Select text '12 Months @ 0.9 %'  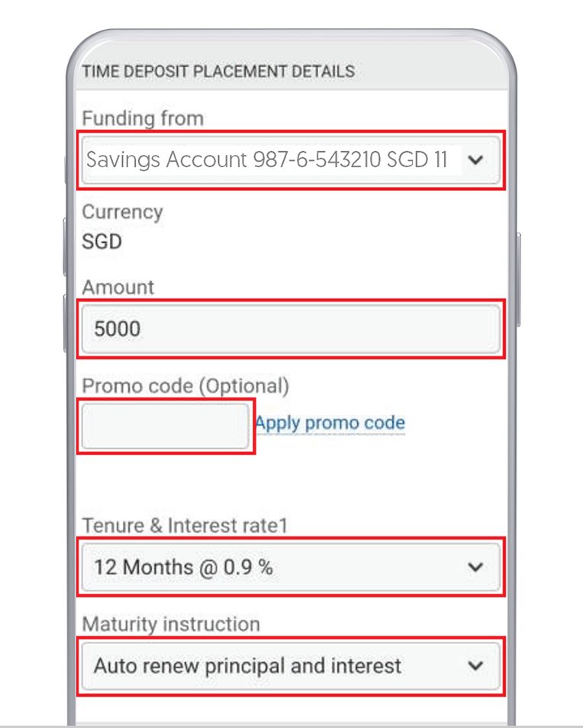[183, 567]
